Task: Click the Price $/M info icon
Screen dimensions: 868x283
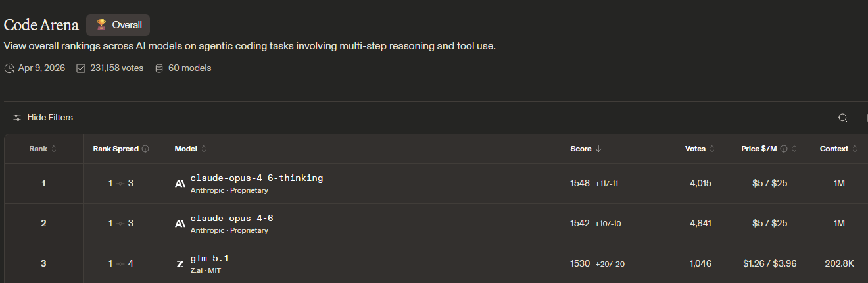Action: tap(784, 149)
